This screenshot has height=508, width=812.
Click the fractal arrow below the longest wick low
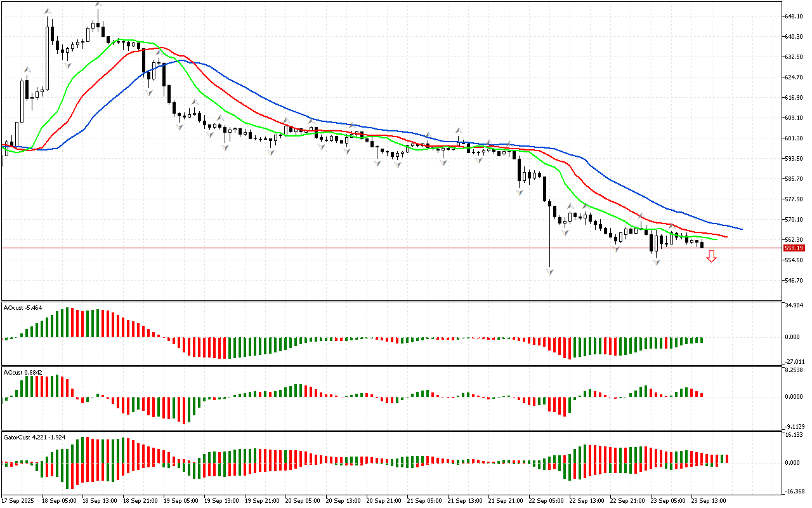point(549,272)
